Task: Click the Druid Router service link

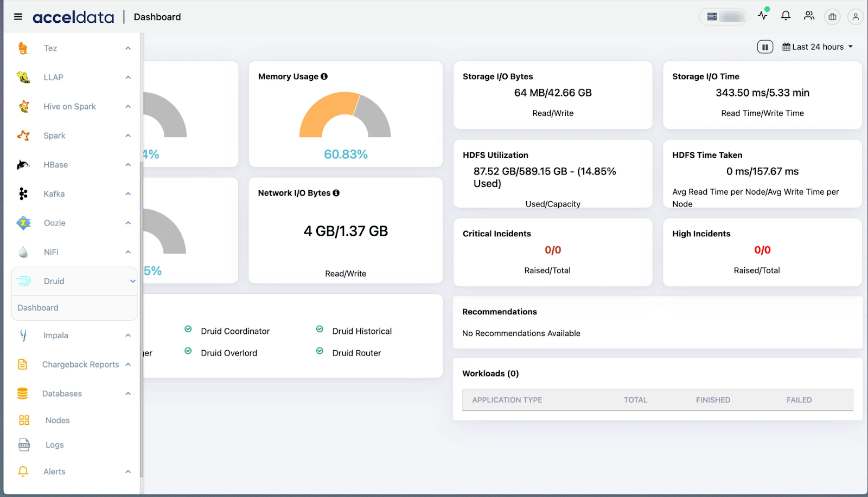Action: (x=356, y=353)
